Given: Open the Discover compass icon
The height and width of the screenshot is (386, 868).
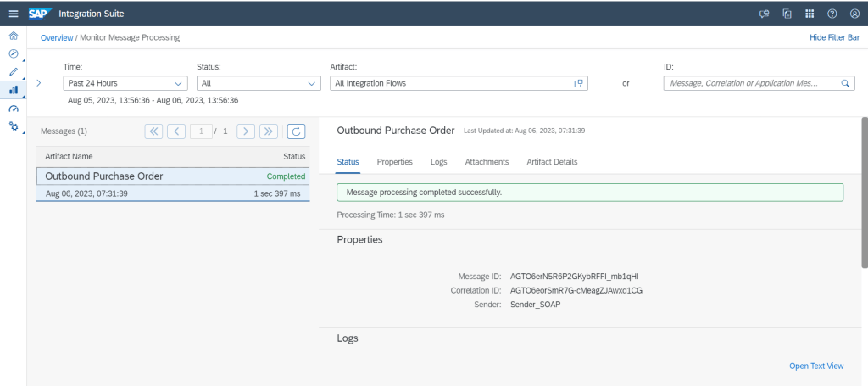Looking at the screenshot, I should click(x=13, y=53).
